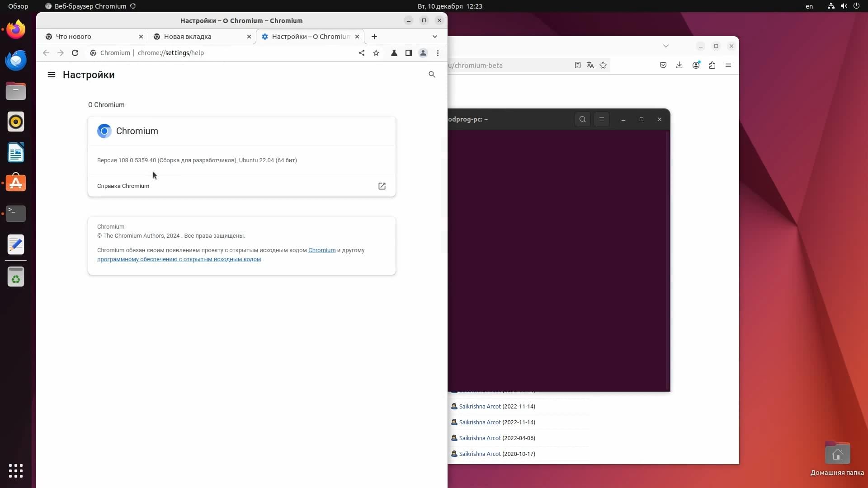Bookmark this page with the star icon
This screenshot has width=868, height=488.
[376, 53]
